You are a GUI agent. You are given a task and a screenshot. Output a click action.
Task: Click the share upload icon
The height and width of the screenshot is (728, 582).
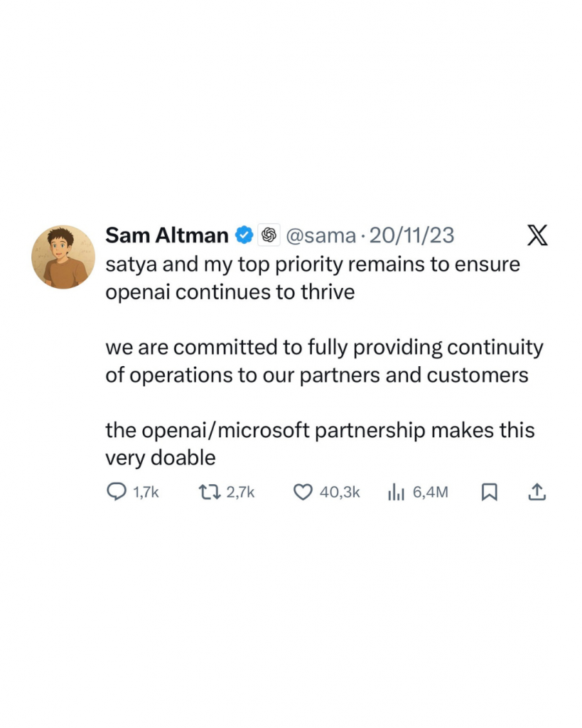point(537,492)
